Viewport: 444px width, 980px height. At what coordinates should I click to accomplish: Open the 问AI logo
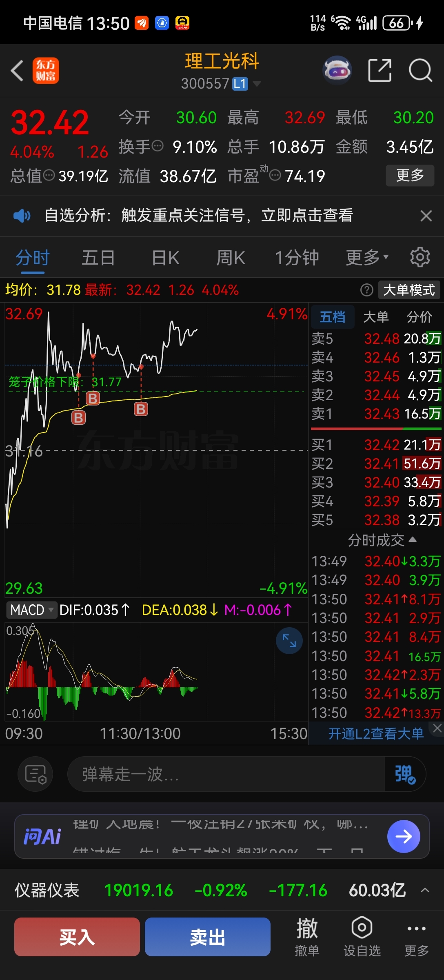(x=42, y=836)
